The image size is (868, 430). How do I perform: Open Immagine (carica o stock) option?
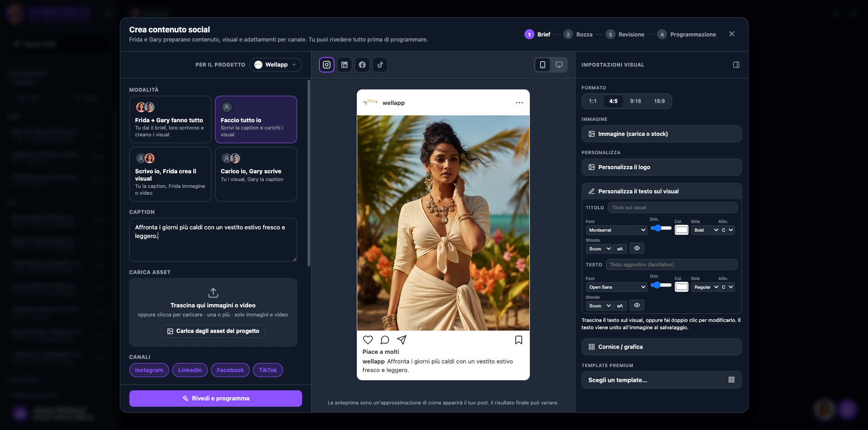[662, 134]
